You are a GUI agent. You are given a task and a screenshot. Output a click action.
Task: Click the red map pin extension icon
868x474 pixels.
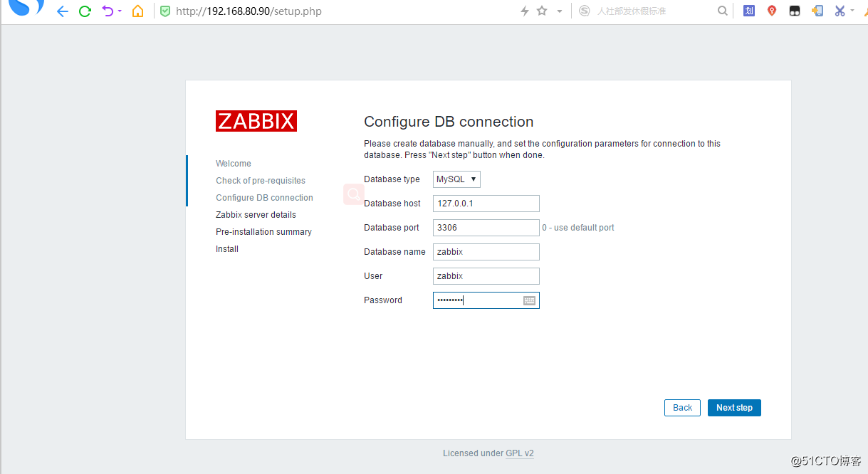772,11
